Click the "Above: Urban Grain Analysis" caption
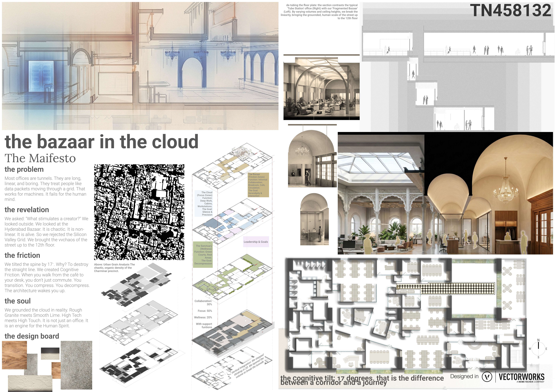Image resolution: width=555 pixels, height=392 pixels. click(x=115, y=268)
